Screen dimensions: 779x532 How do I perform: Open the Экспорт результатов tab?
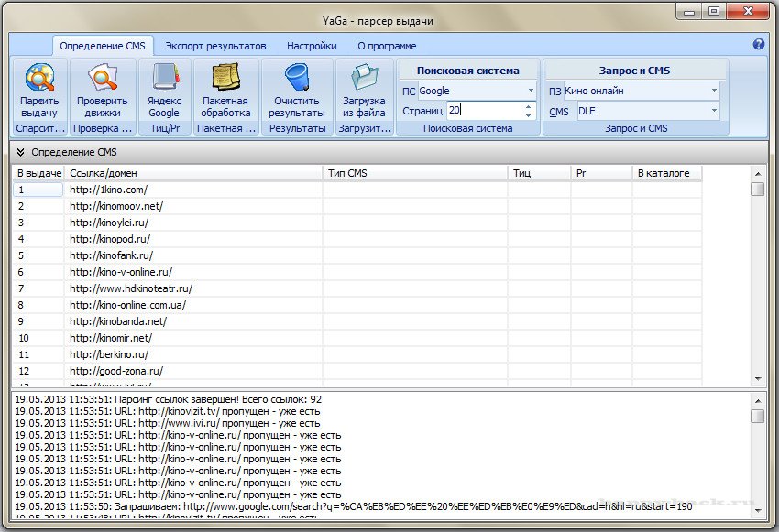pyautogui.click(x=215, y=46)
